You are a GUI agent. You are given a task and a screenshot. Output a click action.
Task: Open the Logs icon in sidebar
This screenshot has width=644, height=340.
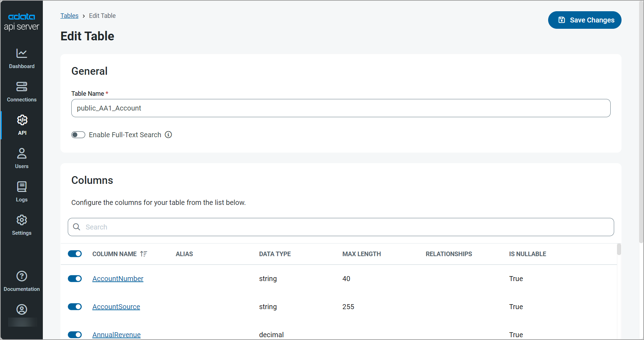[22, 187]
